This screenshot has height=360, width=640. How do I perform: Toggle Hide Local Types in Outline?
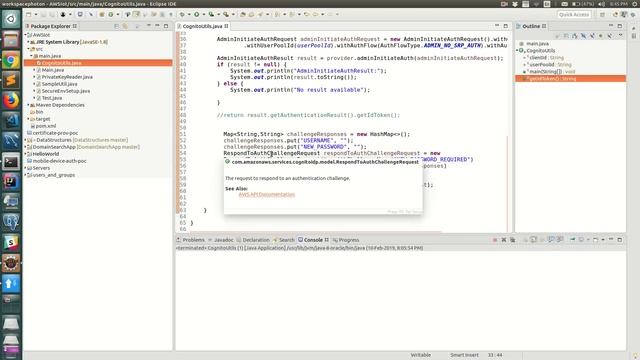[609, 36]
